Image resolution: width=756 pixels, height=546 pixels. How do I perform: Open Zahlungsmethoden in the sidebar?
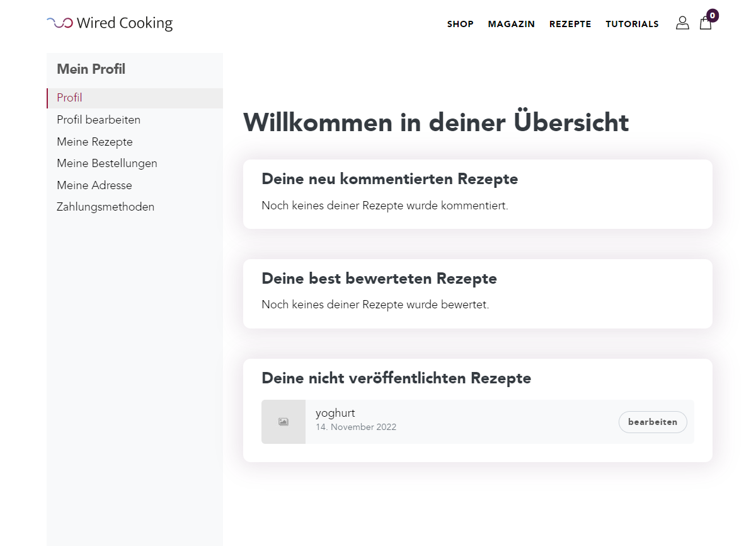point(105,207)
